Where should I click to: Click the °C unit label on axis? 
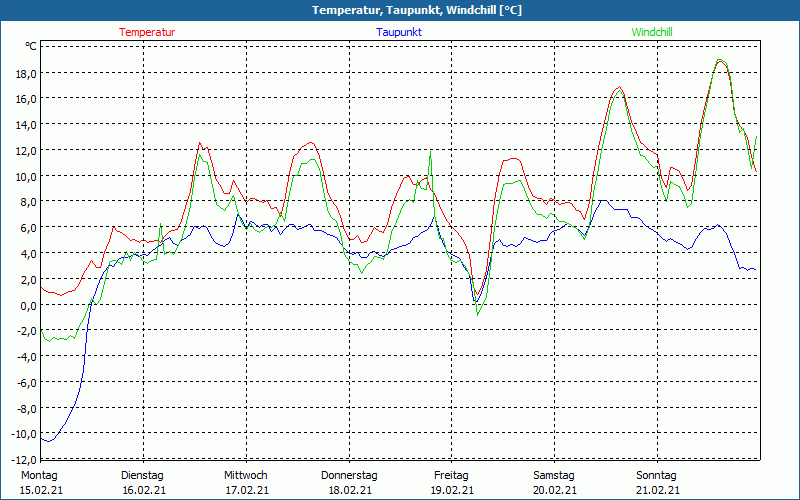[30, 46]
